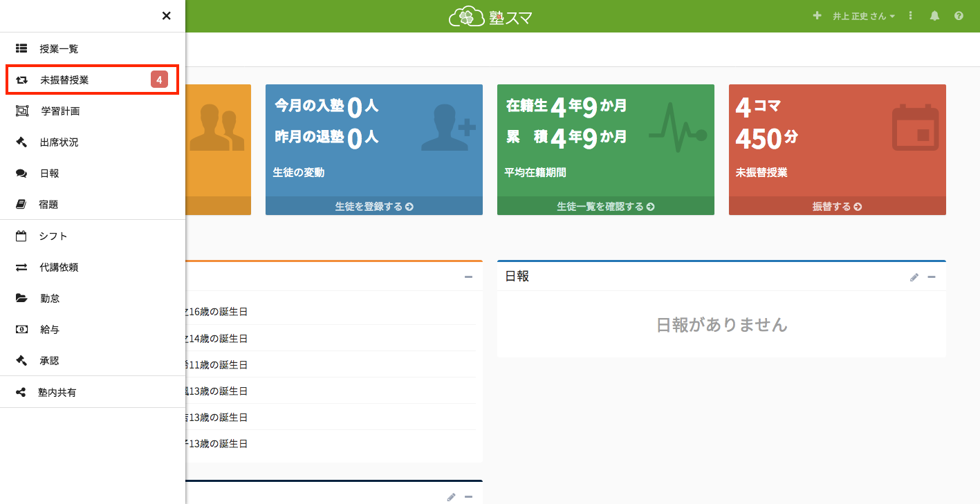The image size is (980, 504).
Task: Open the vertical dots more menu
Action: pyautogui.click(x=911, y=16)
